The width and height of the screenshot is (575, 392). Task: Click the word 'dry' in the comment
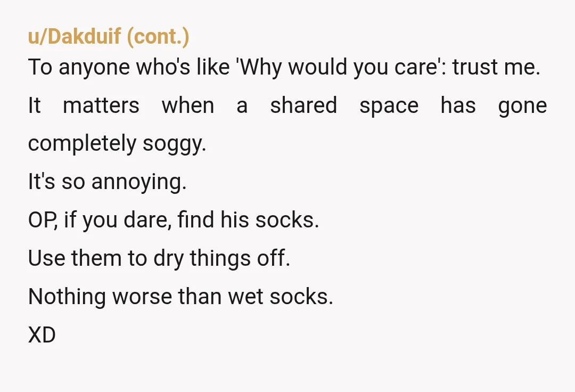pos(168,259)
